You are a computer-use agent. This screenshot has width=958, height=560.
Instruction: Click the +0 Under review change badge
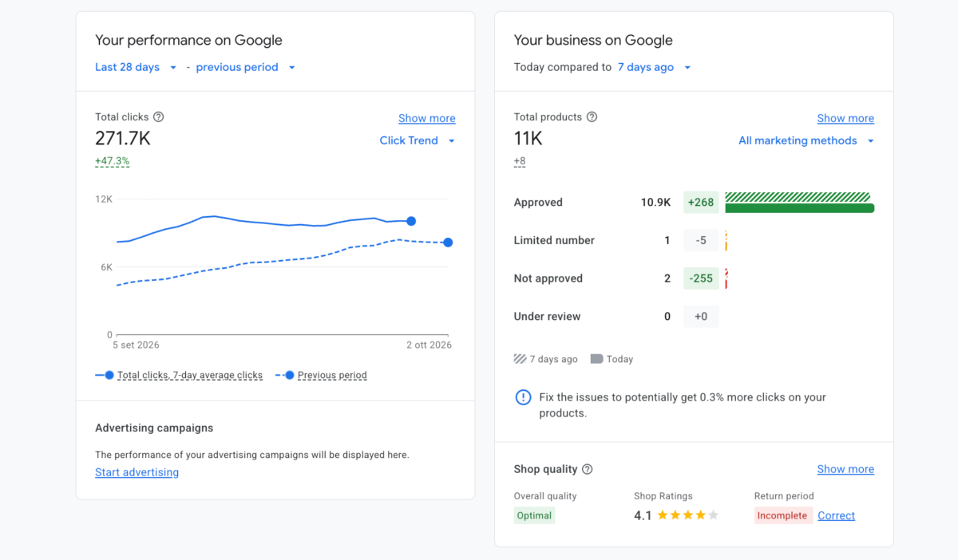point(701,317)
